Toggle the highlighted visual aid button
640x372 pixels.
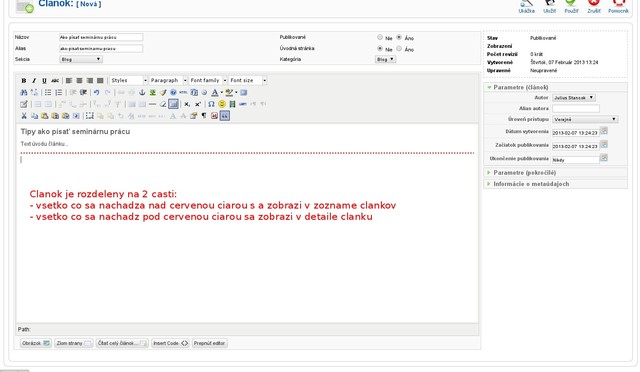coord(173,104)
